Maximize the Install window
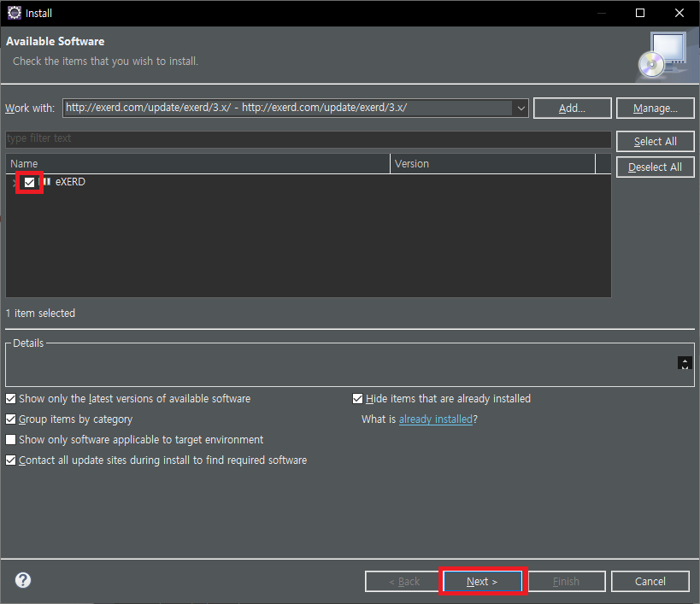Image resolution: width=700 pixels, height=604 pixels. [639, 13]
